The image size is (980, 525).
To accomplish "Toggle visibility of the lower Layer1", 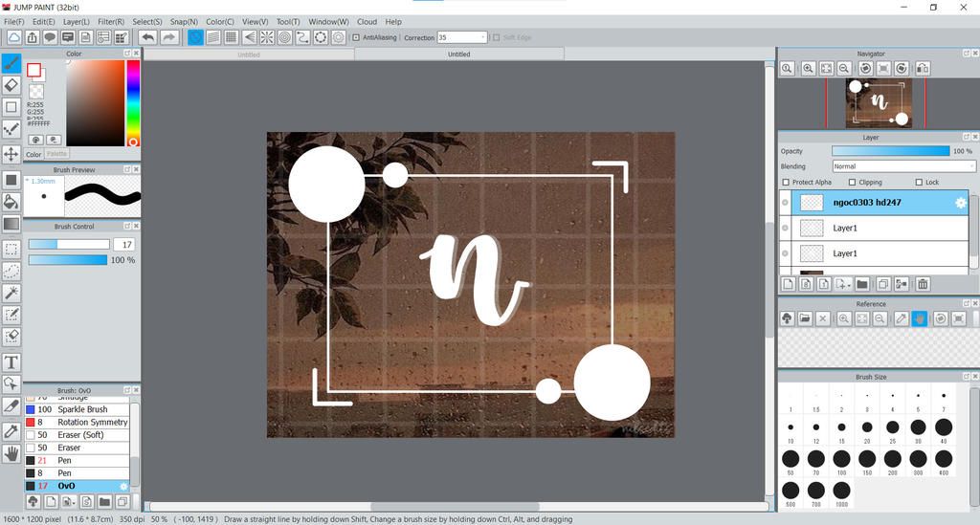I will coord(785,253).
